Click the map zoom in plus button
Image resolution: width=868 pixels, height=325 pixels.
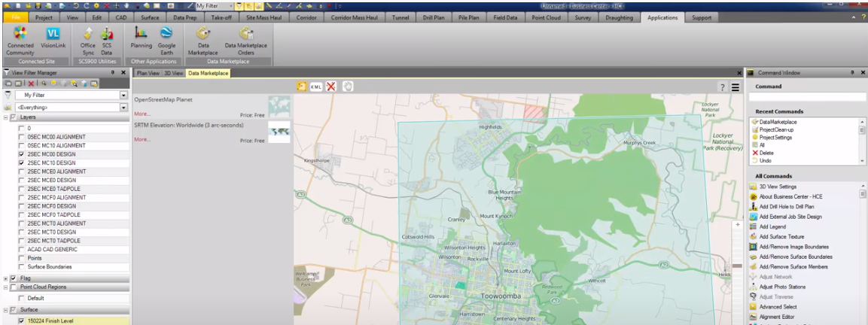737,226
